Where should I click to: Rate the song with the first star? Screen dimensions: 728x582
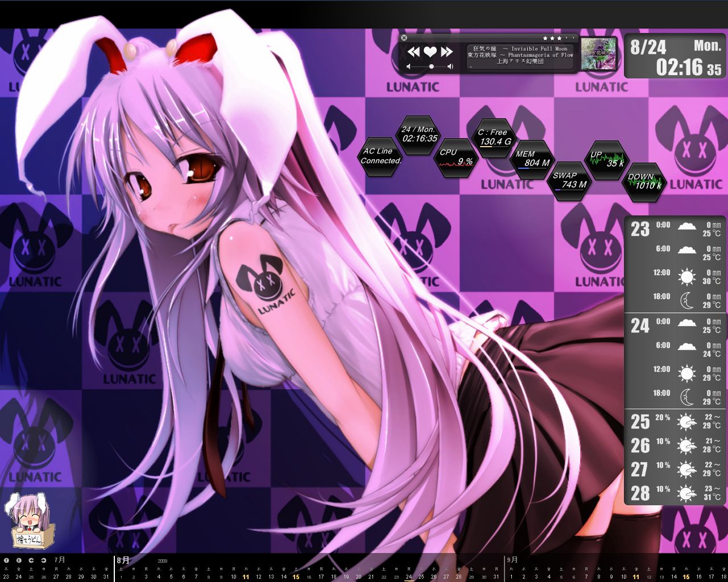545,38
